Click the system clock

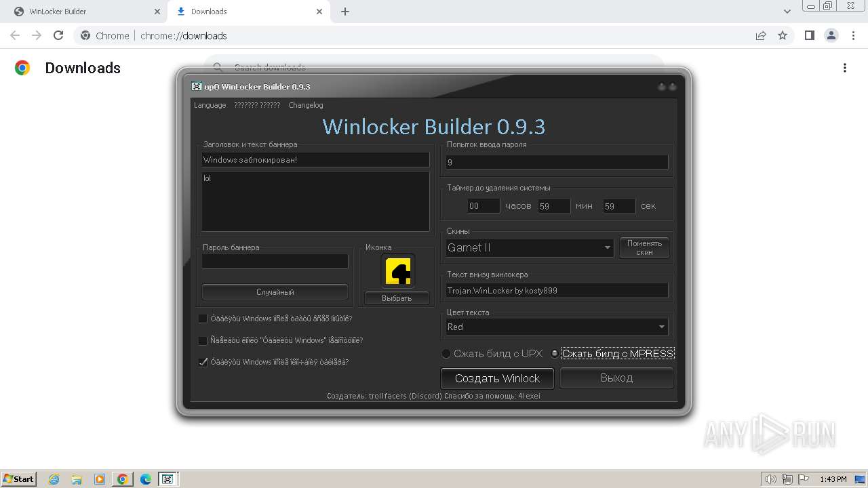click(833, 479)
